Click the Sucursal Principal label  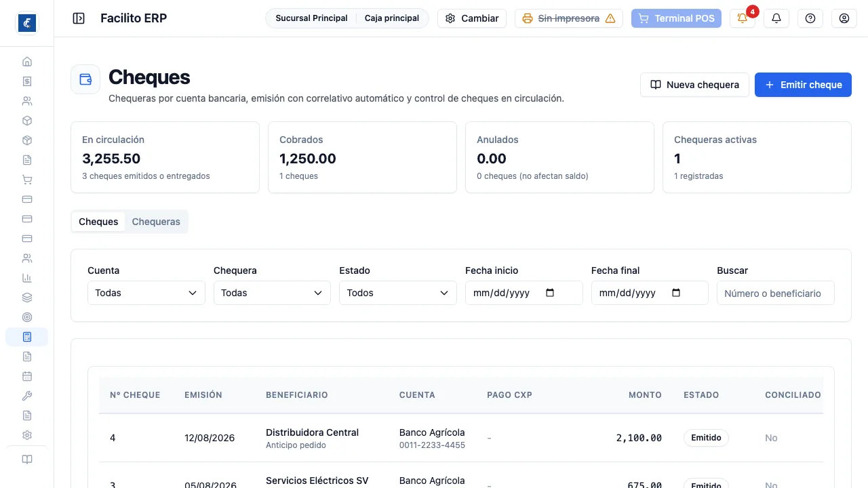point(311,18)
